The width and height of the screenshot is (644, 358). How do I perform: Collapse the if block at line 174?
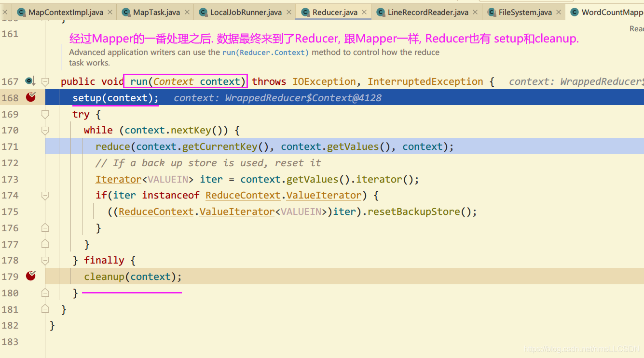coord(45,195)
